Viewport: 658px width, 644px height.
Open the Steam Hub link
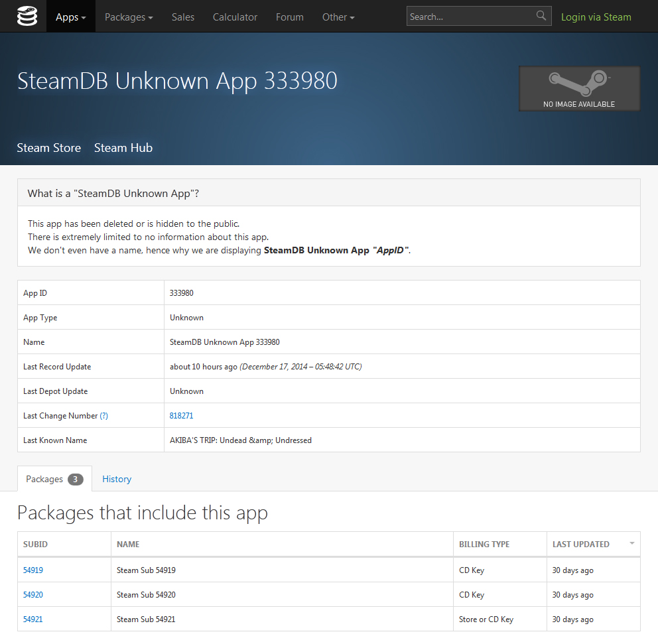(x=123, y=148)
